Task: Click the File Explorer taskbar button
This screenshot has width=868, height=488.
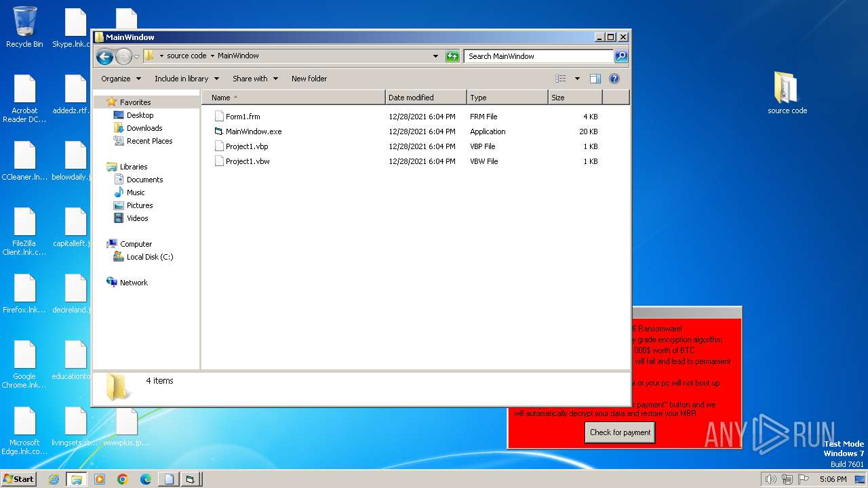Action: [x=76, y=479]
